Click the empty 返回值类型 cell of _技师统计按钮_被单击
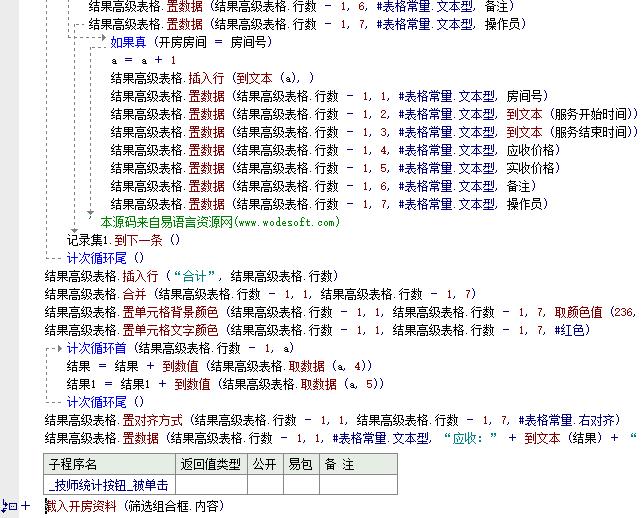The width and height of the screenshot is (643, 518). (x=212, y=485)
